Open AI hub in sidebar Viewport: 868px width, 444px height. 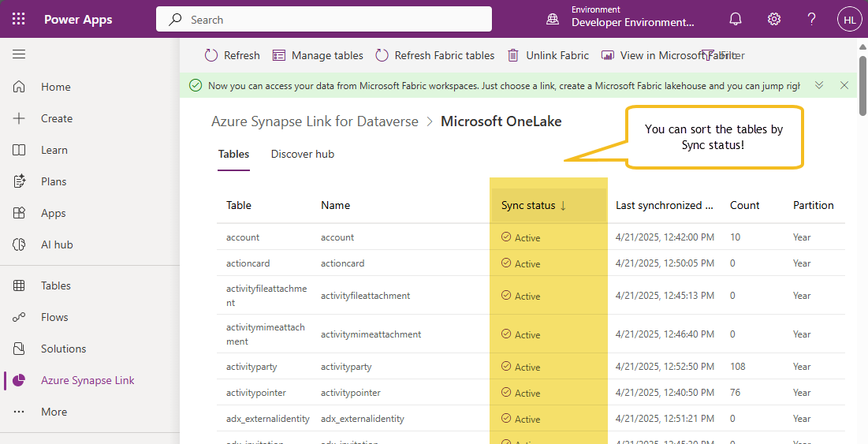[57, 244]
